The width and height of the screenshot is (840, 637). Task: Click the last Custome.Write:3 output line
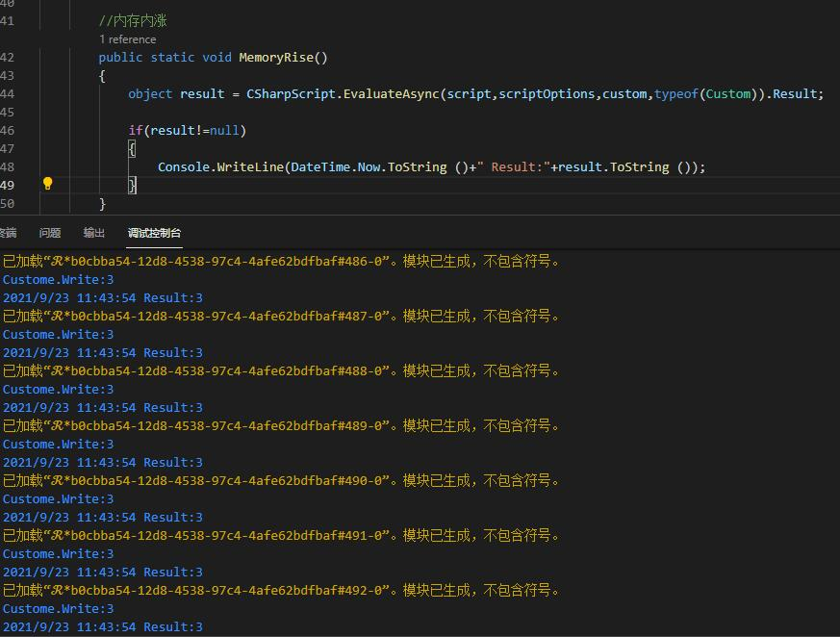(59, 608)
